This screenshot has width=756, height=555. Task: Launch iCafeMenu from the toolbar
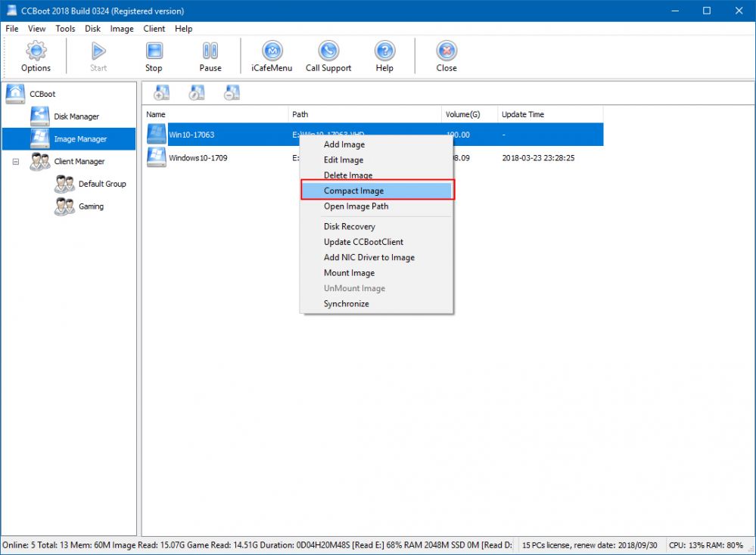tap(272, 57)
